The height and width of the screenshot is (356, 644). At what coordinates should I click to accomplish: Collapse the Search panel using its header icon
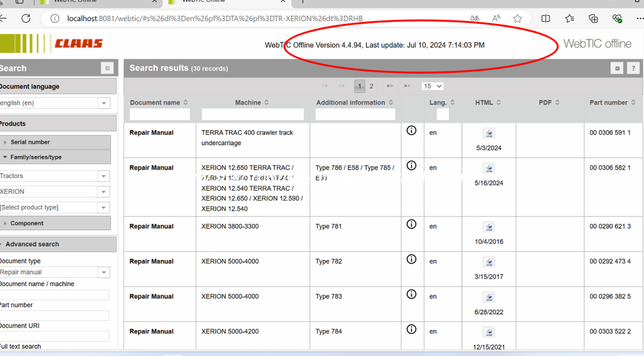pos(107,68)
